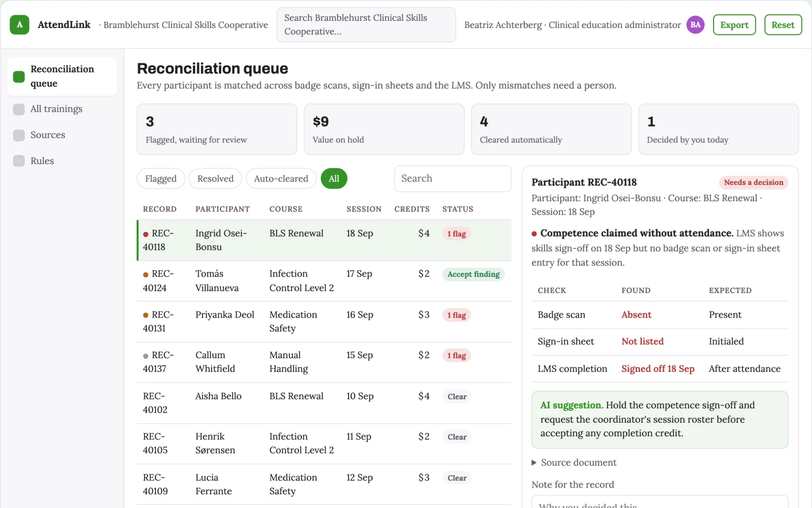
Task: Click the Absent badge scan value
Action: coord(636,315)
